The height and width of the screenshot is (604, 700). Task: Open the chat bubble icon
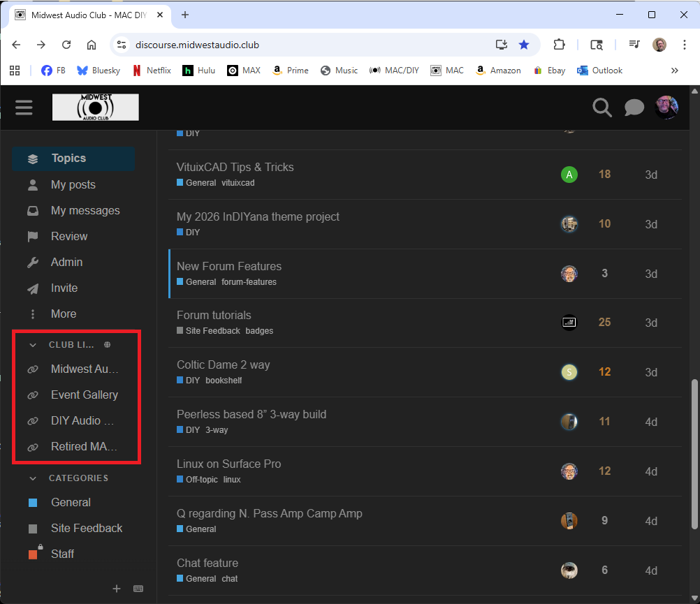634,108
